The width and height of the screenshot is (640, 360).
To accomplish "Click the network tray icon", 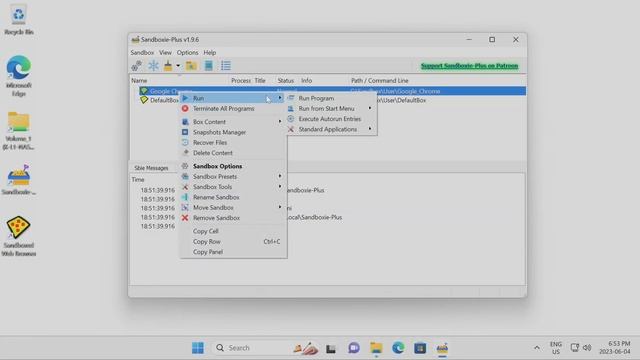I will pos(575,348).
